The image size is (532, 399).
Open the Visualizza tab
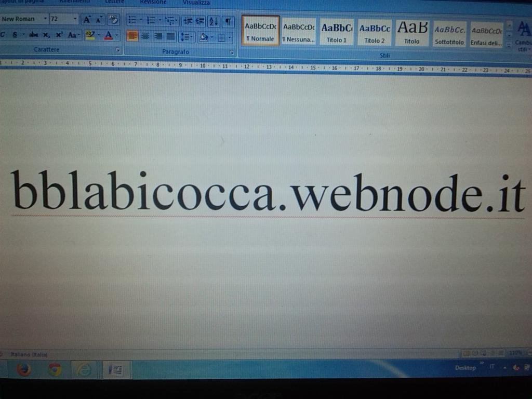click(196, 3)
